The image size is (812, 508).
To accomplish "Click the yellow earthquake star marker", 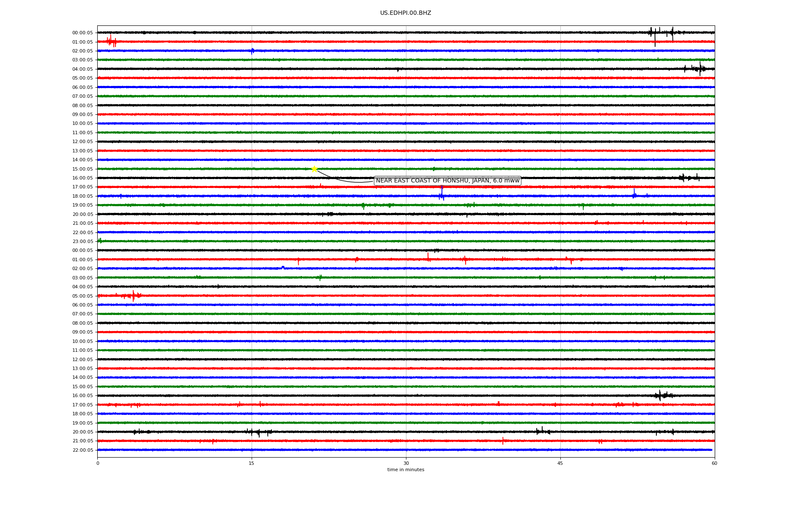I will tap(314, 169).
